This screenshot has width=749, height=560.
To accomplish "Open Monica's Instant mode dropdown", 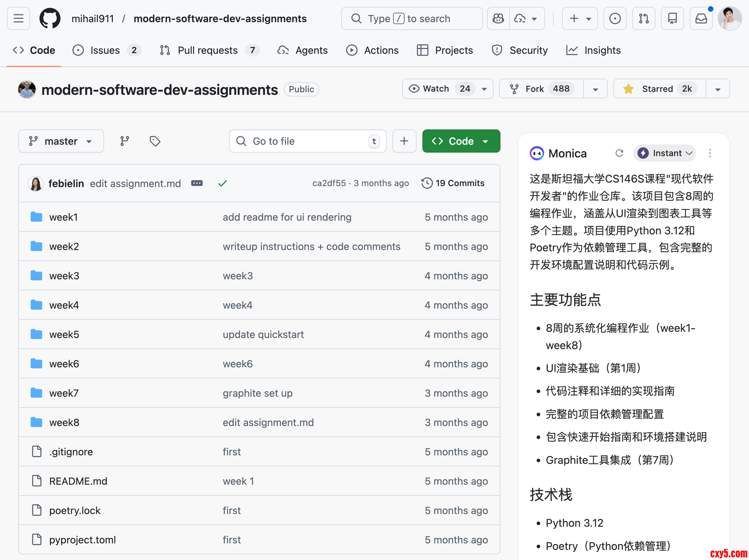I will [665, 153].
